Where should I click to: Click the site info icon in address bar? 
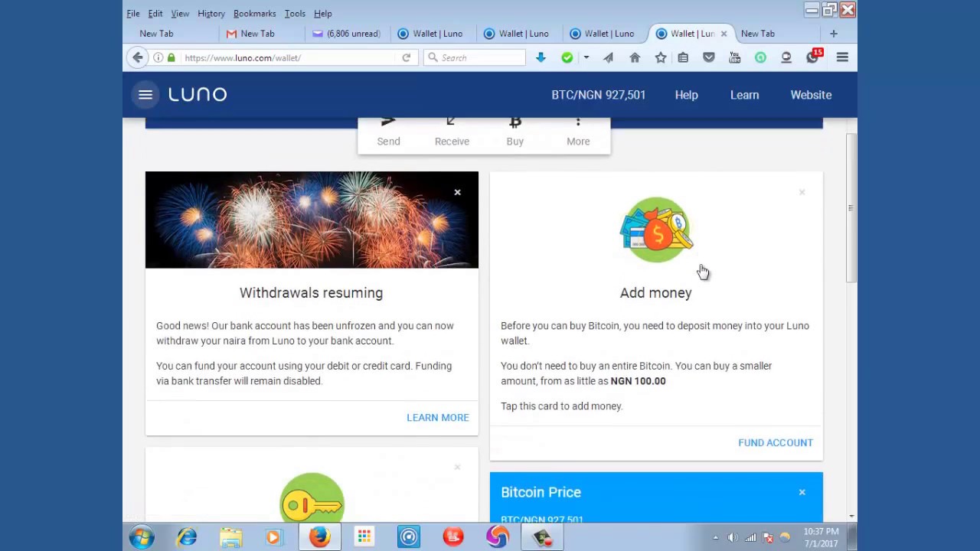tap(158, 57)
